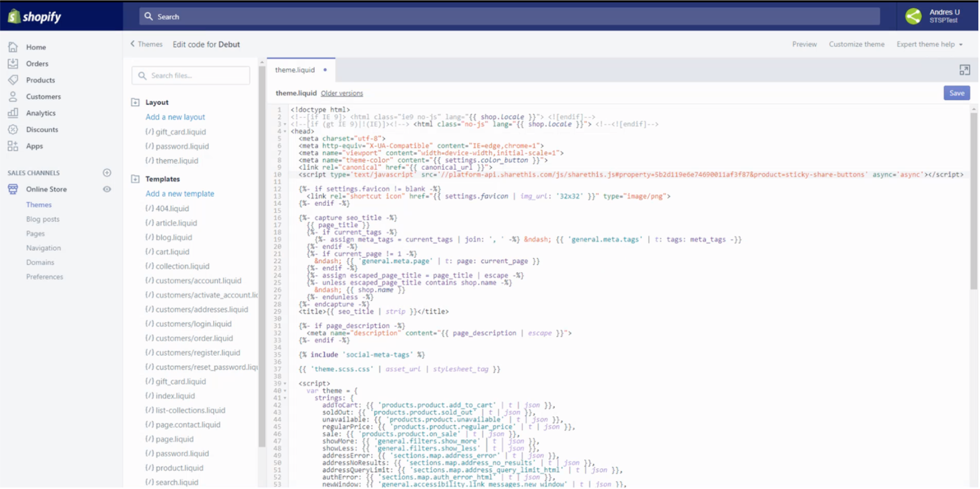The image size is (980, 489).
Task: Open 404.liquid template
Action: point(167,208)
